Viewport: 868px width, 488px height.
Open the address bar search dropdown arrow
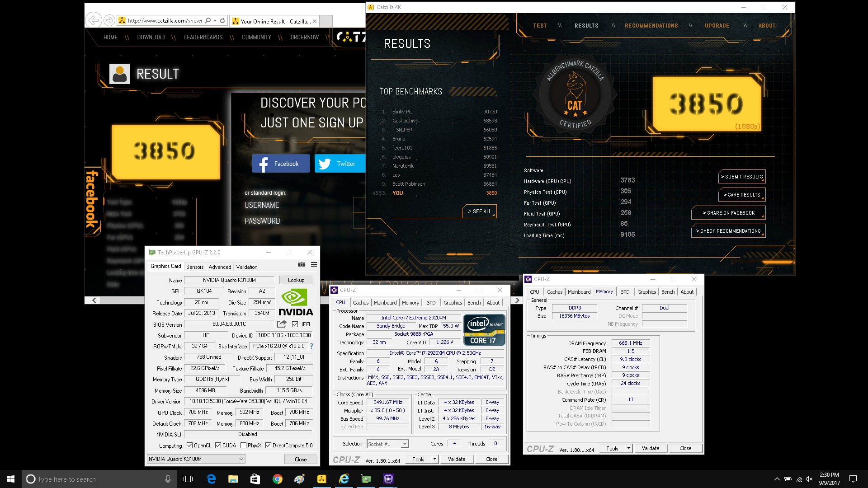[215, 20]
